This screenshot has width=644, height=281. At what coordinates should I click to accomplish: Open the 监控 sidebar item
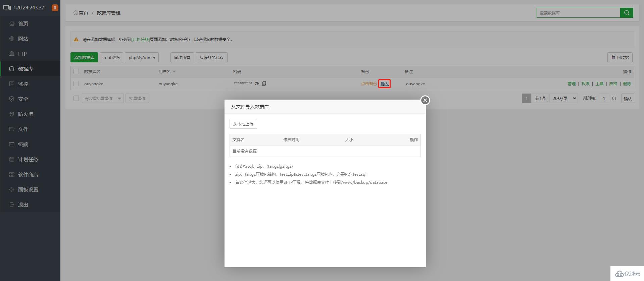pyautogui.click(x=30, y=84)
